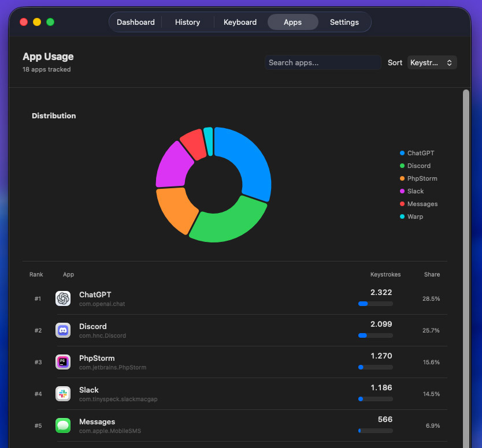Click the App column header
Viewport: 482px width, 448px height.
[69, 274]
